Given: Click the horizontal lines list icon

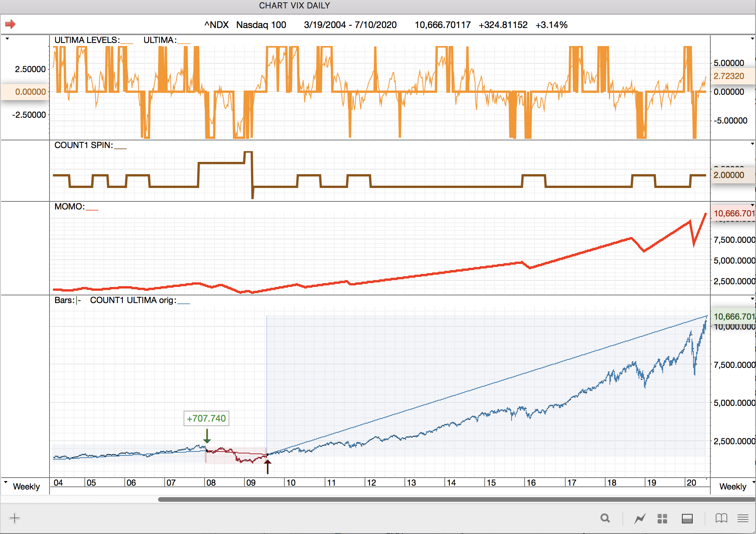Looking at the screenshot, I should 743,518.
